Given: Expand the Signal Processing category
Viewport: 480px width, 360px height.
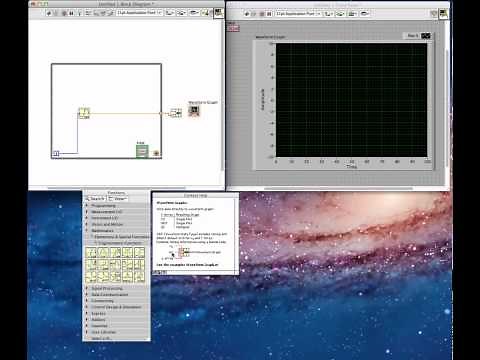Looking at the screenshot, I should click(x=116, y=288).
